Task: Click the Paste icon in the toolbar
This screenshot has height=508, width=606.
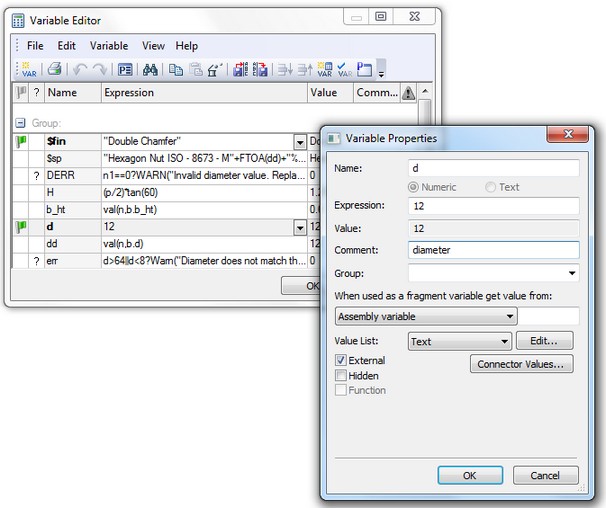Action: coord(196,70)
